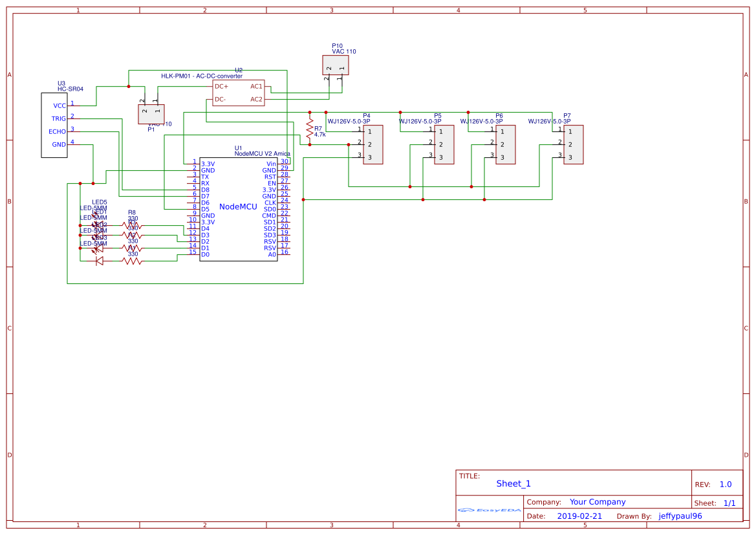Viewport: 756px width, 535px height.
Task: Click the EN pin label on NodeMCU
Action: pos(272,183)
